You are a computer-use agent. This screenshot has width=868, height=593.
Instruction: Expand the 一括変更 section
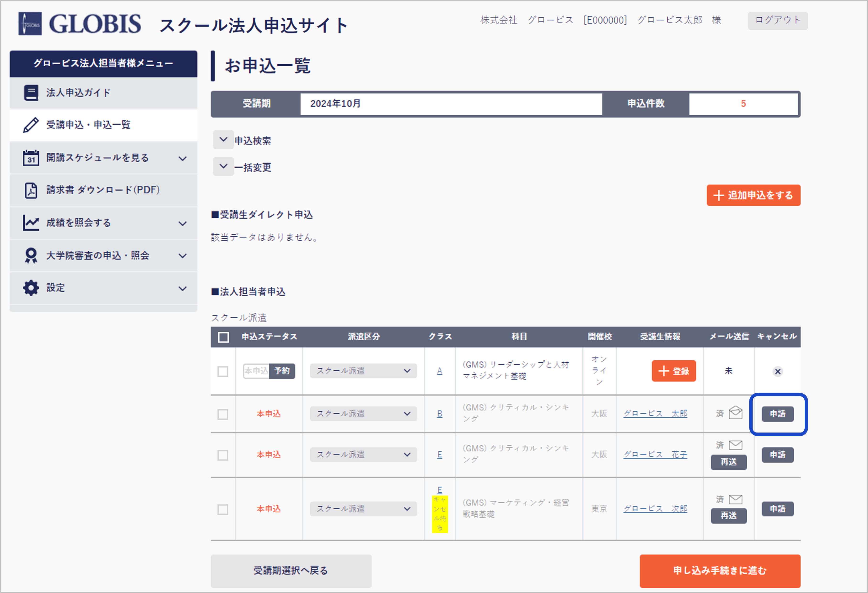pos(223,166)
